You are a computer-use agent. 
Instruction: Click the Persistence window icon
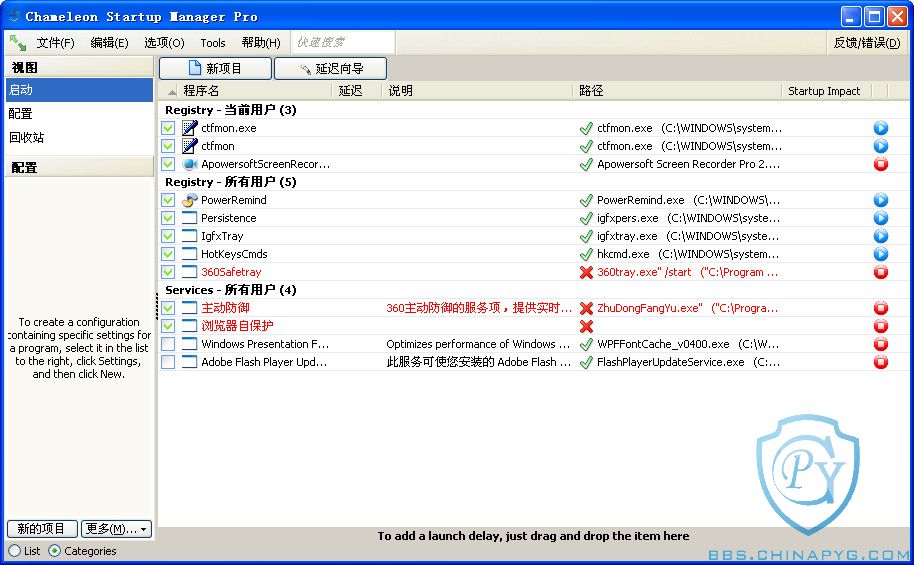pyautogui.click(x=189, y=218)
